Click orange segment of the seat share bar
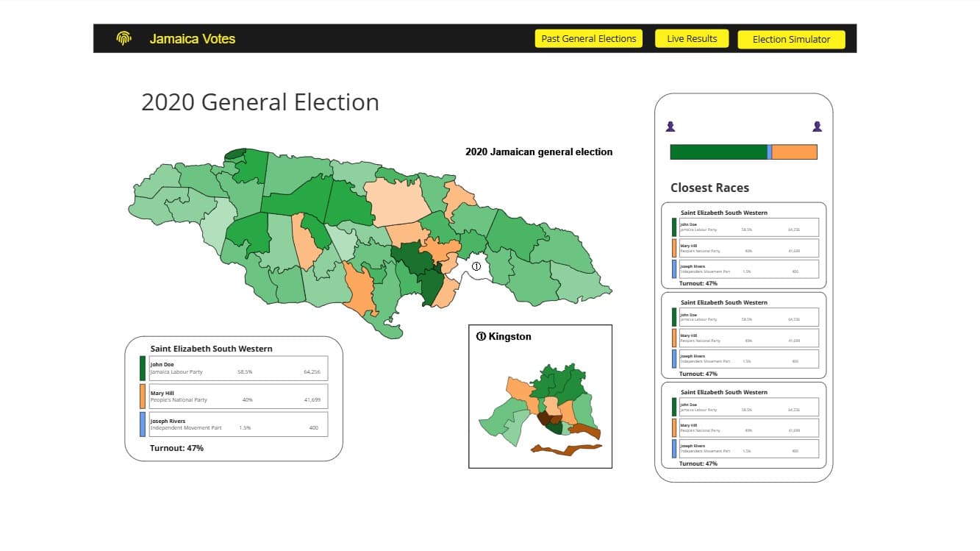The width and height of the screenshot is (980, 551). [794, 152]
